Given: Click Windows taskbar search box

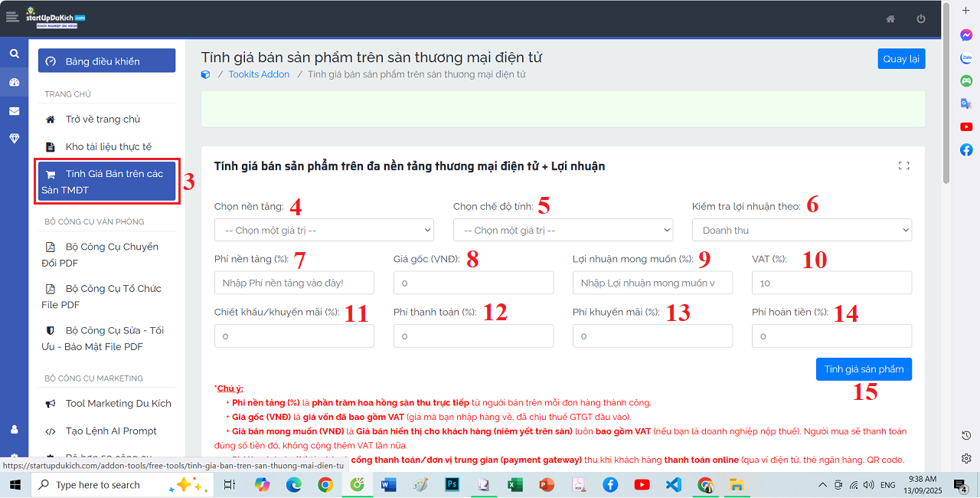Looking at the screenshot, I should pos(122,485).
